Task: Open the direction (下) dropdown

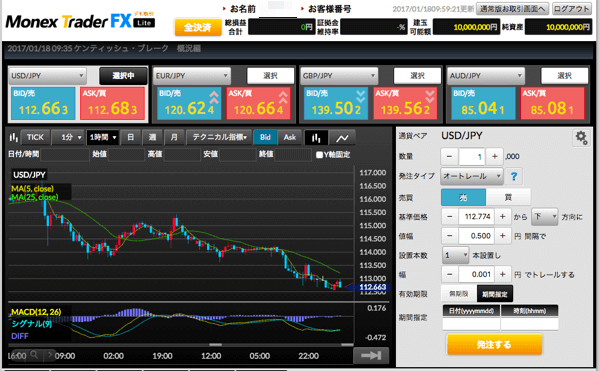Action: click(545, 217)
